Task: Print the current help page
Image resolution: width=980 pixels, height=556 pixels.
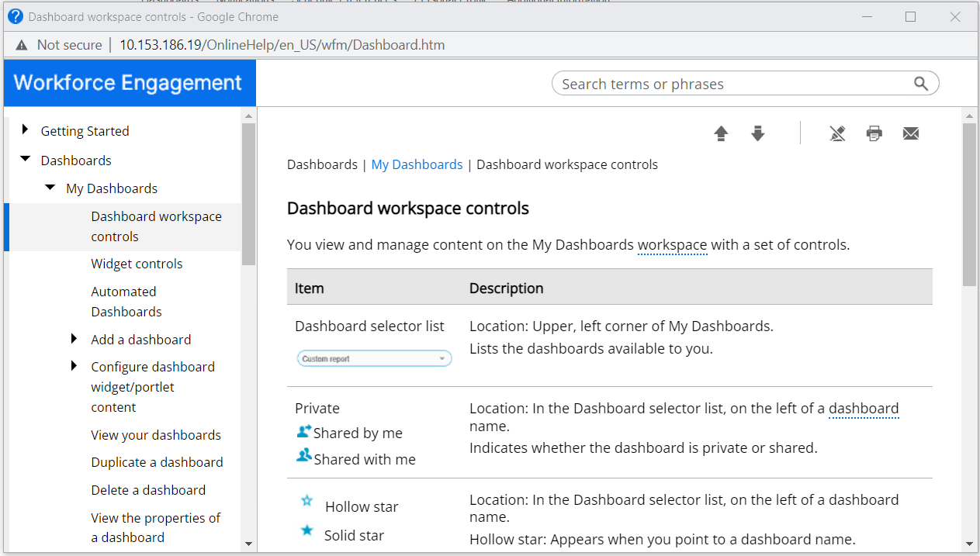Action: pos(874,134)
